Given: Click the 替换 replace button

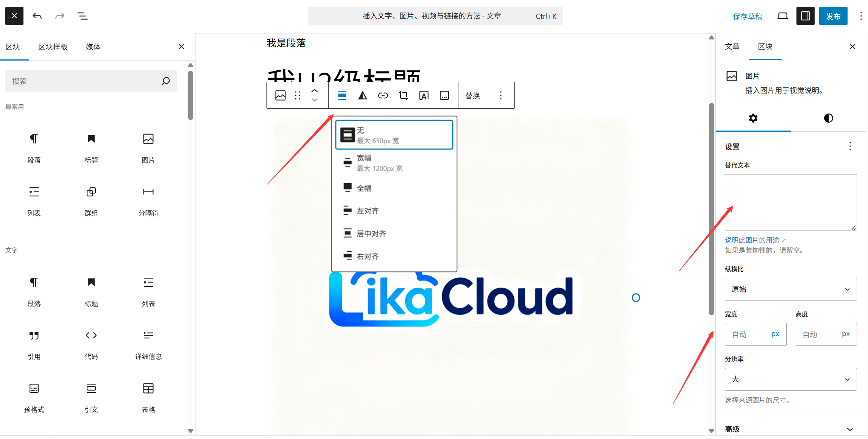Looking at the screenshot, I should coord(472,95).
